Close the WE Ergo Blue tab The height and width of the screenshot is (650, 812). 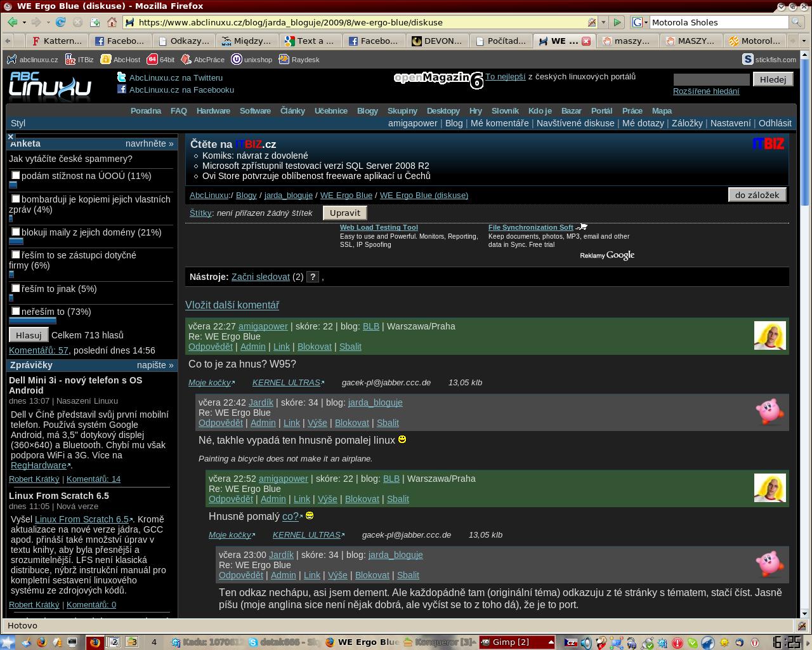(x=586, y=41)
